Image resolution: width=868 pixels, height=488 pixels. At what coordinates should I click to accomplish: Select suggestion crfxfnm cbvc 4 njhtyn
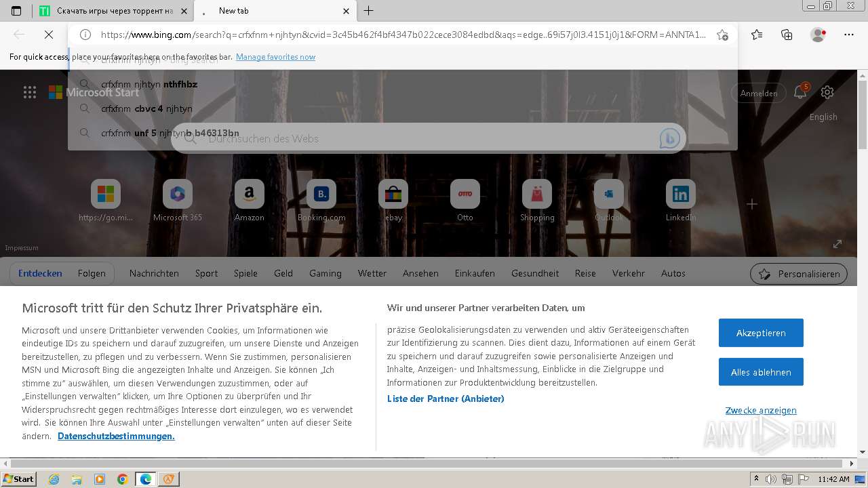402,108
